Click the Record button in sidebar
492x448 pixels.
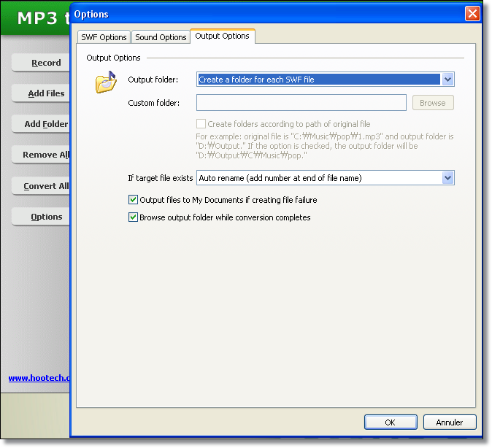click(42, 63)
